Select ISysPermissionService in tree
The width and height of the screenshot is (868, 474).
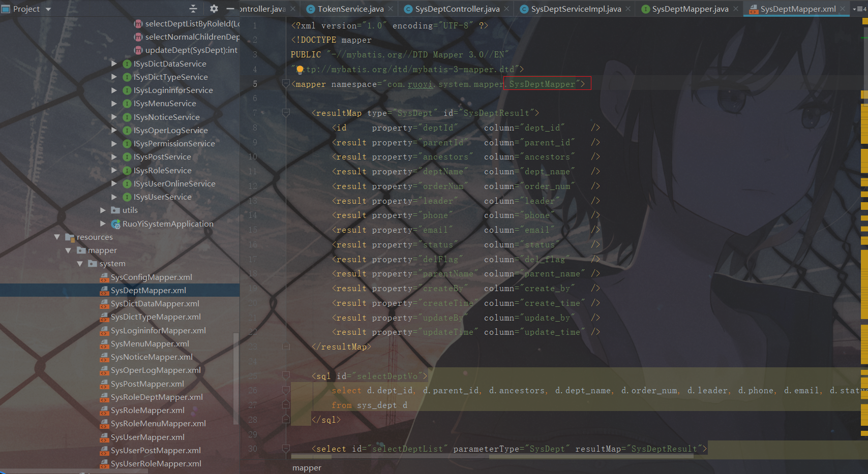pyautogui.click(x=174, y=143)
